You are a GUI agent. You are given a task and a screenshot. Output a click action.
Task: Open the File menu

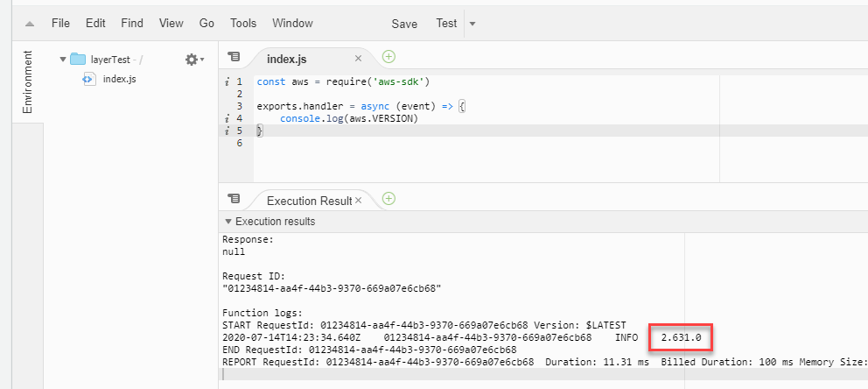60,24
